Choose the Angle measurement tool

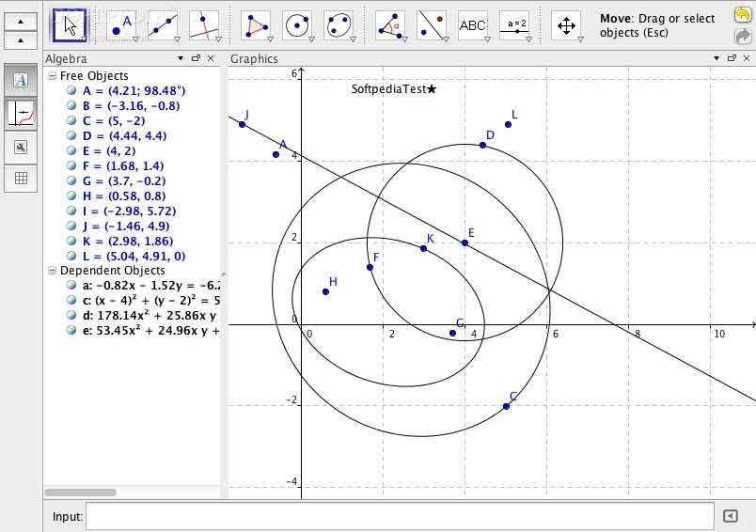(x=390, y=25)
